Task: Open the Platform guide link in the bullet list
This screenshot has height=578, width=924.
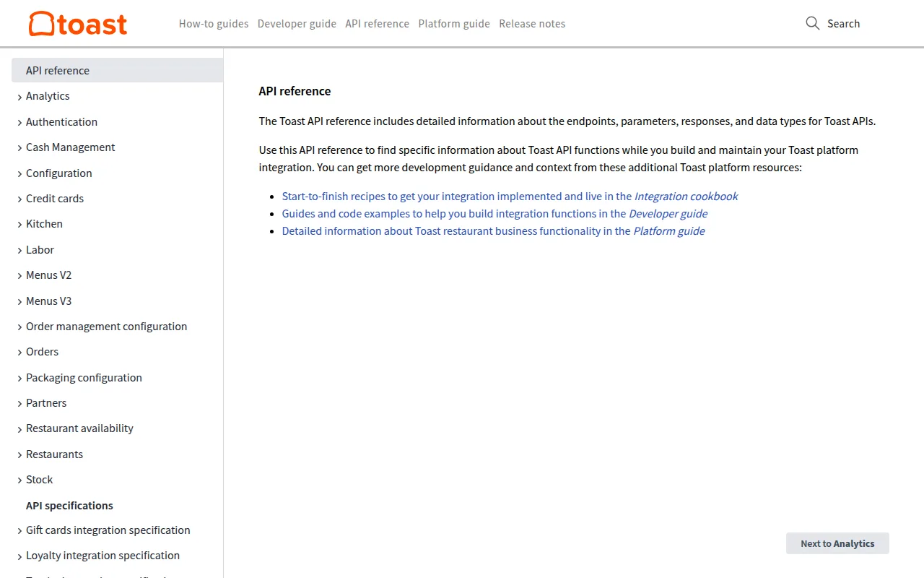Action: click(668, 230)
